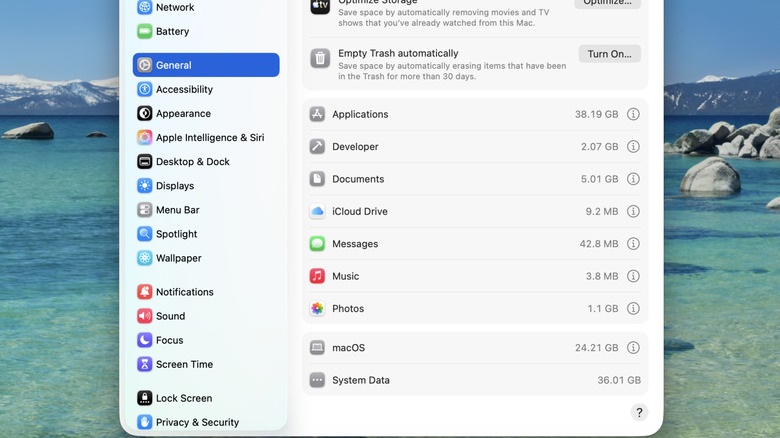The height and width of the screenshot is (438, 780).
Task: Open the Battery icon in sidebar
Action: click(144, 31)
